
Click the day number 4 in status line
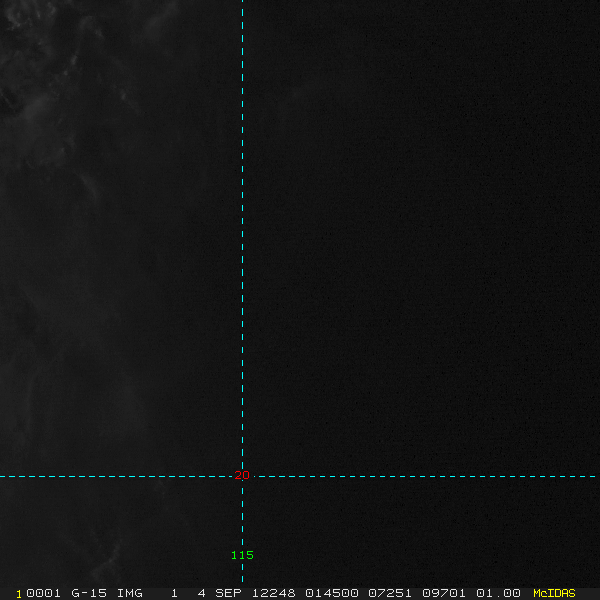(x=202, y=593)
